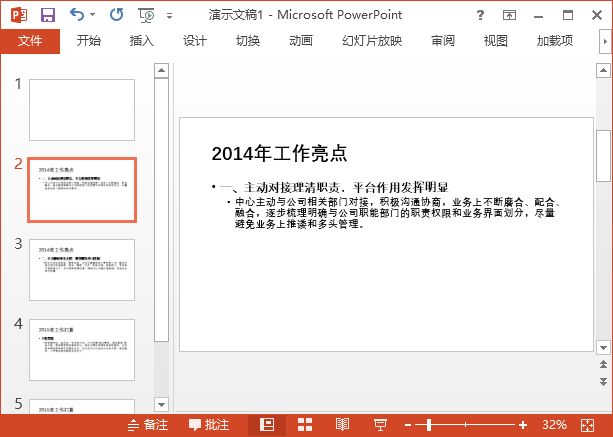Screen dimensions: 613x437
Task: Select partially visible slide 5 thumbnail
Action: (x=82, y=406)
